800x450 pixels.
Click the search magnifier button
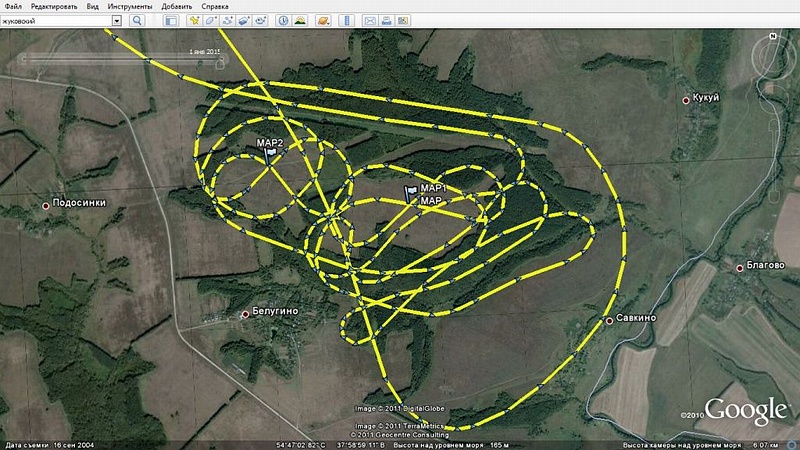click(137, 20)
